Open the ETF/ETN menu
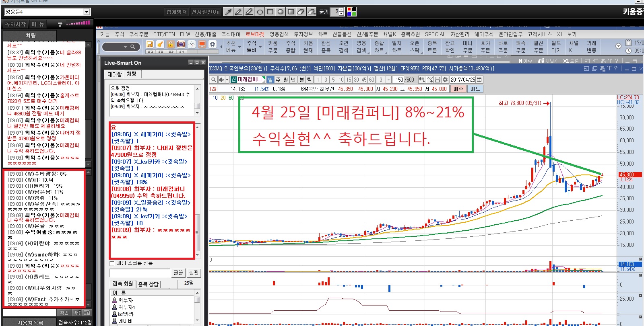Viewport: 644px width, 326px height. pyautogui.click(x=164, y=35)
